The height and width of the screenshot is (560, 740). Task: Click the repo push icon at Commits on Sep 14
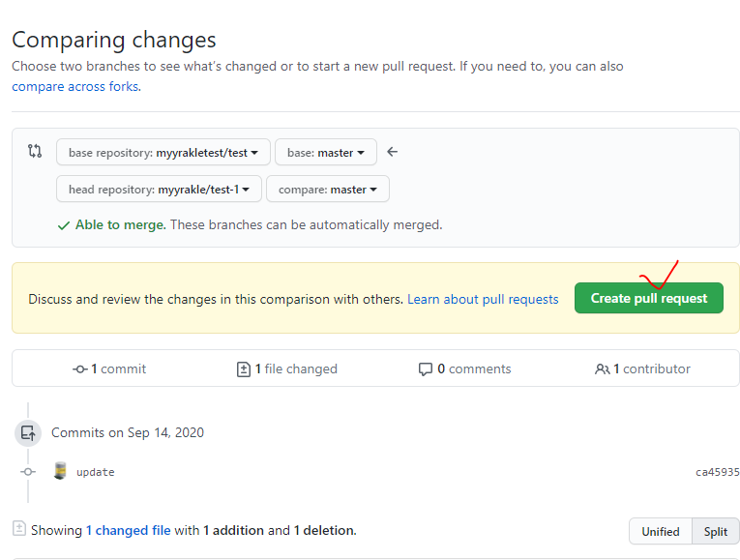point(28,432)
